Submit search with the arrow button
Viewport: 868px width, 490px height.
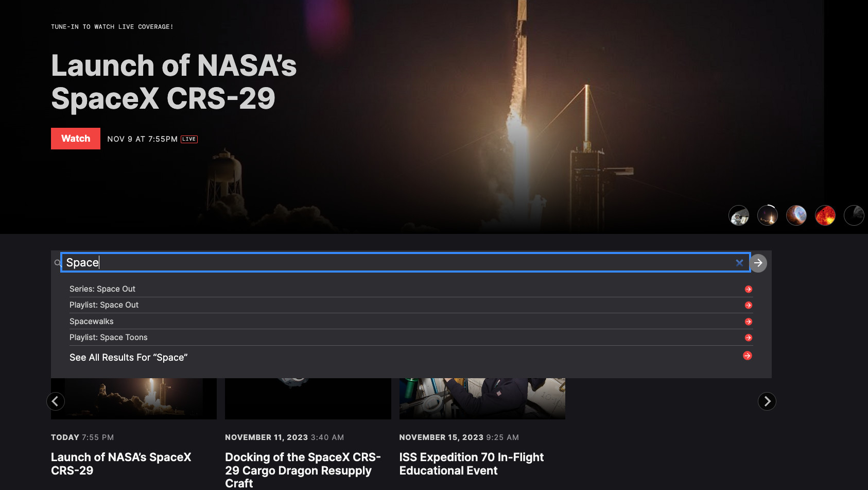click(x=758, y=263)
